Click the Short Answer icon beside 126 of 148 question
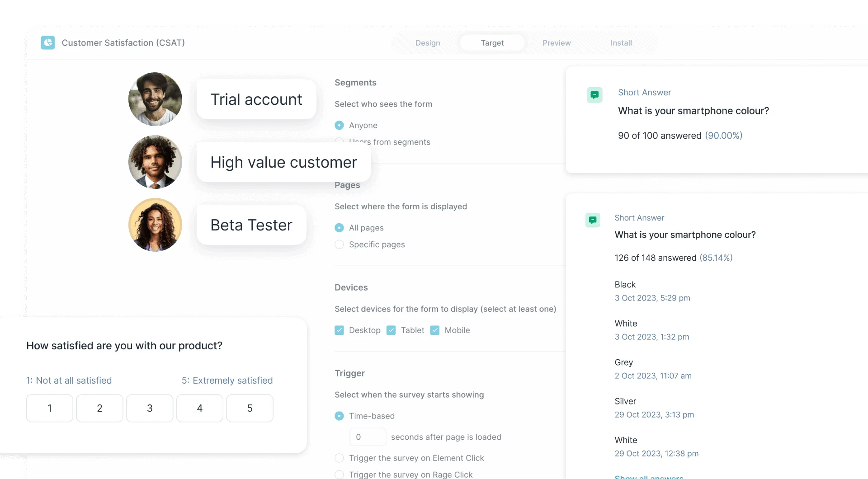Image resolution: width=868 pixels, height=479 pixels. 593,220
